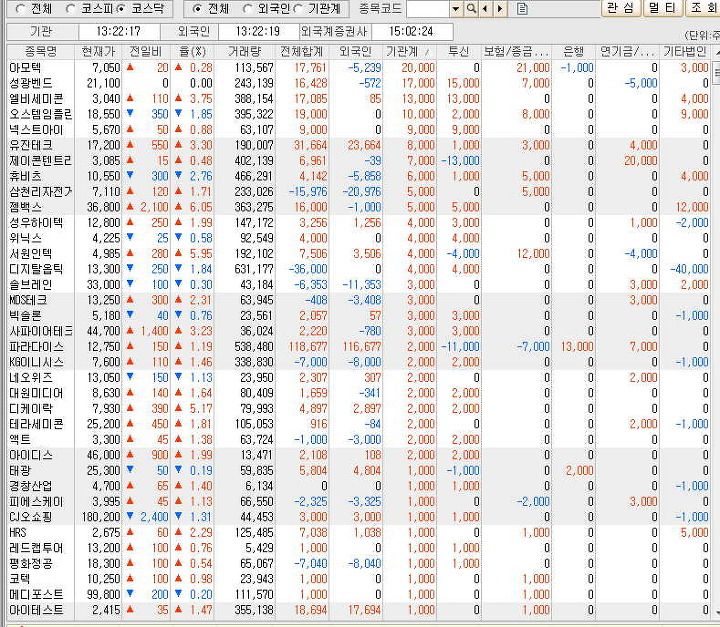Click the 외국계증권사 time value 15:02:24

(x=411, y=31)
